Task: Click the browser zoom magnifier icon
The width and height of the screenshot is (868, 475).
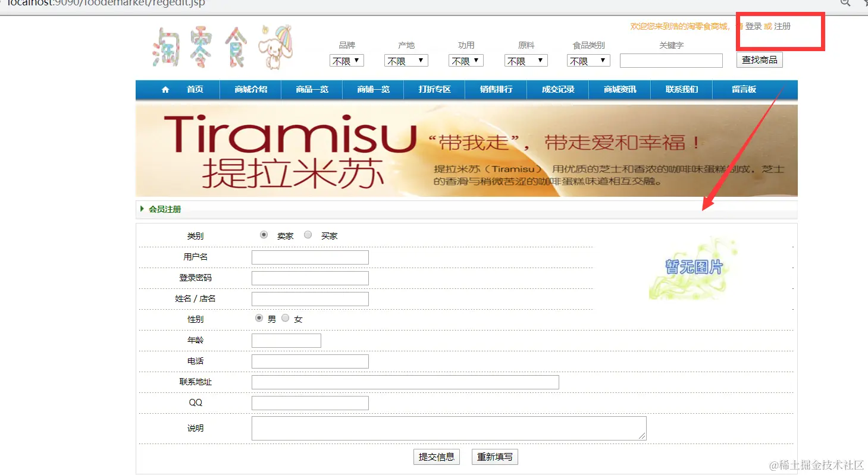Action: 845,3
